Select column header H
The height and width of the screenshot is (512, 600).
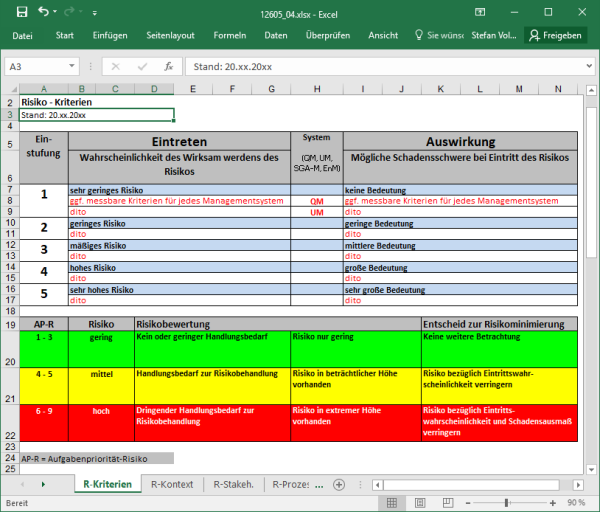[316, 89]
